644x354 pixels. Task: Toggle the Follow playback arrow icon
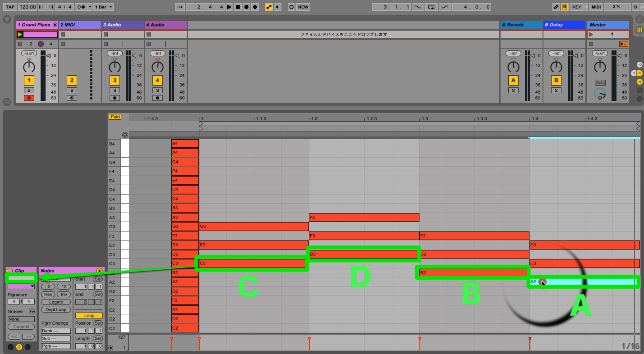click(180, 7)
